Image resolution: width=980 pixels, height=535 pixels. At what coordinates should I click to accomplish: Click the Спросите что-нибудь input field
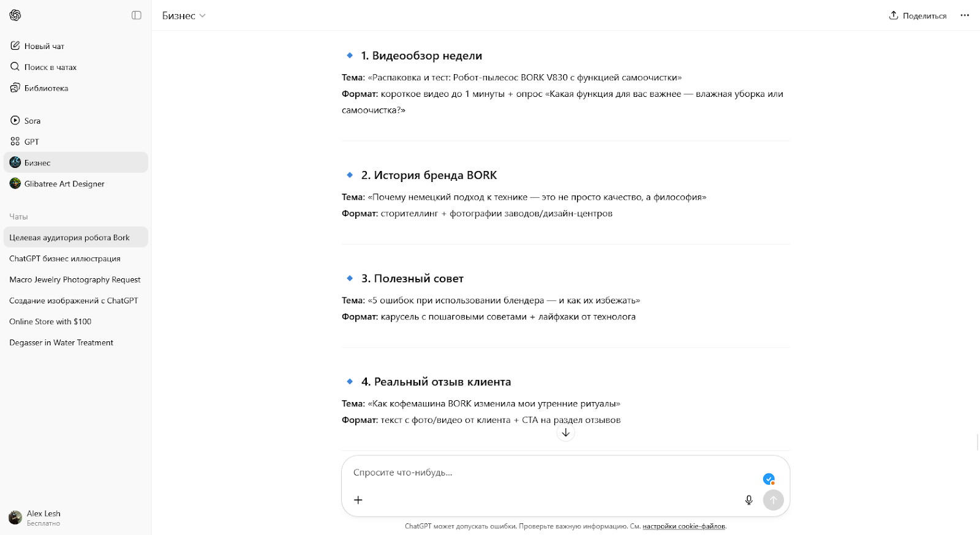(551, 472)
